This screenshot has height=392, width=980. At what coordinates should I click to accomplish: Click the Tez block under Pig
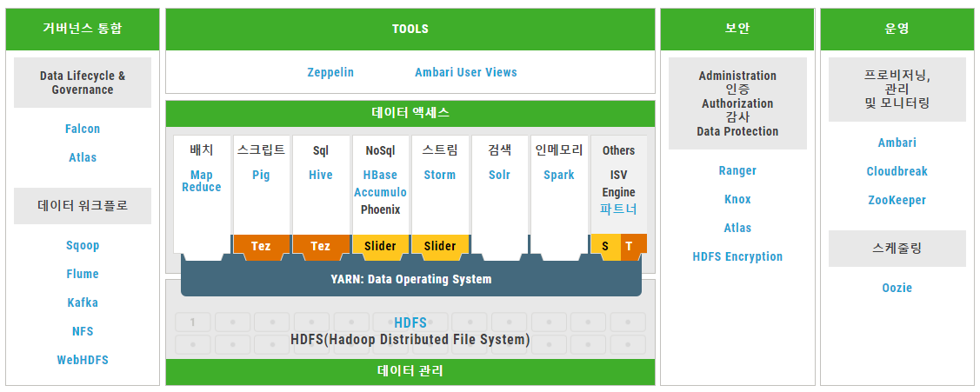coord(261,246)
